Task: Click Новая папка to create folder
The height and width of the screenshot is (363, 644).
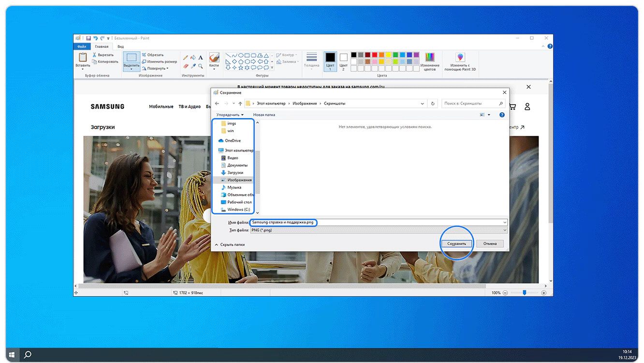Action: [264, 115]
